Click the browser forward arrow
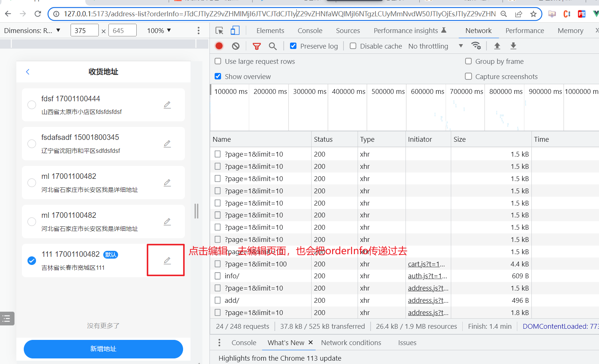599x364 pixels. 23,14
